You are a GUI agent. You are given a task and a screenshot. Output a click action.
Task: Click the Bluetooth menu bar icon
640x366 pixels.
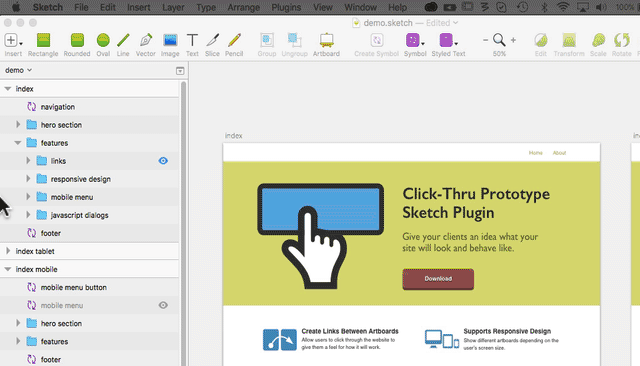[x=544, y=7]
